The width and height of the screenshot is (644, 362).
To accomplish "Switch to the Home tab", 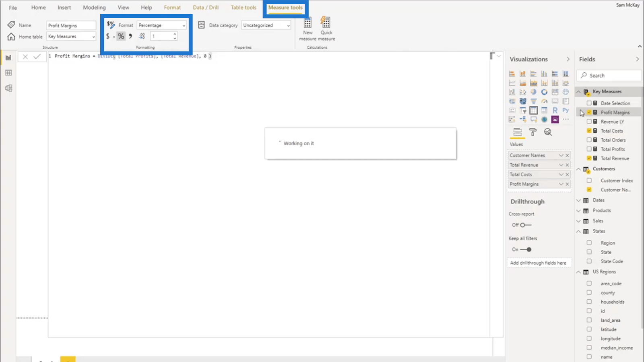I will tap(38, 8).
